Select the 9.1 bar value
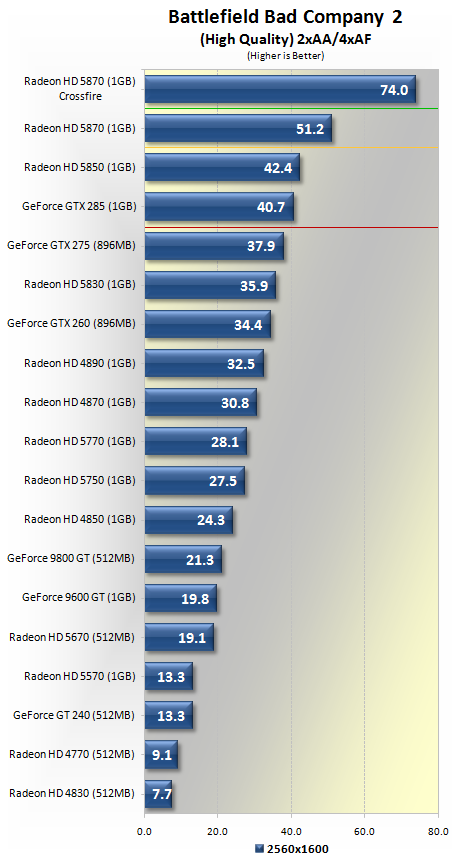Image resolution: width=457 pixels, height=863 pixels. 161,756
